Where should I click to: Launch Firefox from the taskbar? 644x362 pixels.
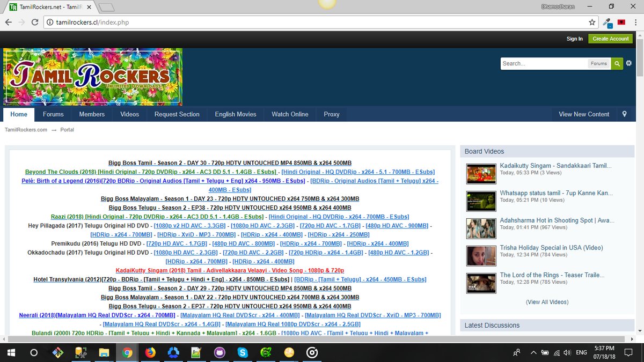[150, 352]
